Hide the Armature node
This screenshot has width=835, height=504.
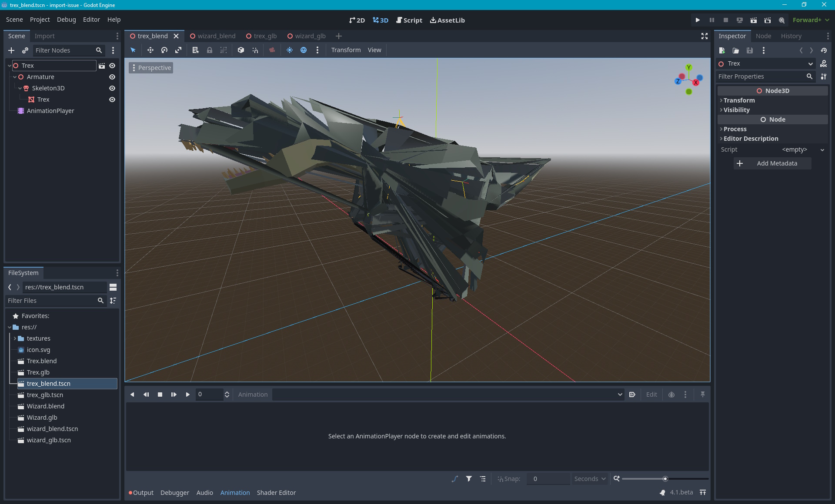112,77
